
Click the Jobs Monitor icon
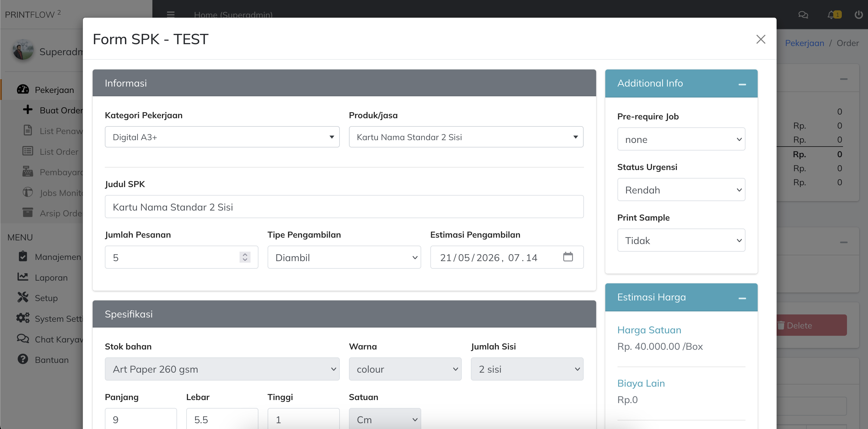pos(28,192)
